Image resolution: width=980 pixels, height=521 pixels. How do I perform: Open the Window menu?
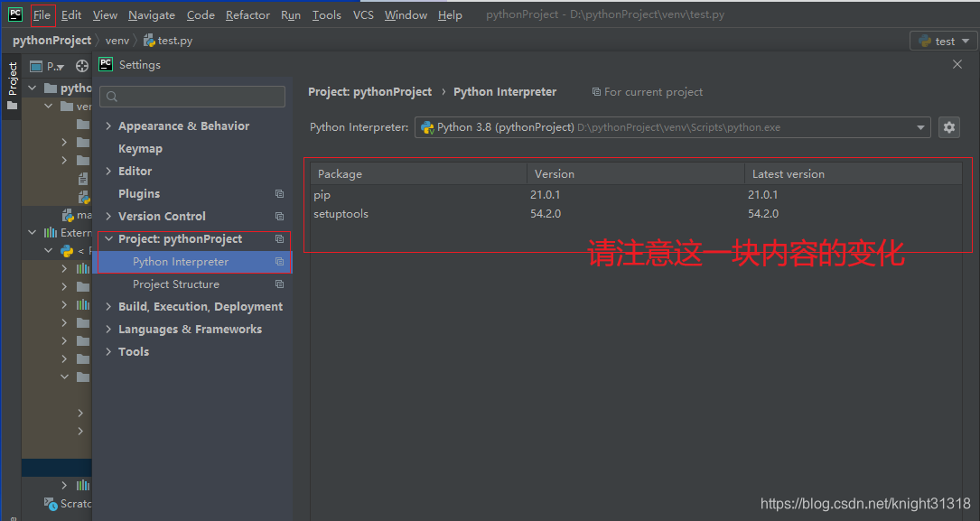click(406, 15)
